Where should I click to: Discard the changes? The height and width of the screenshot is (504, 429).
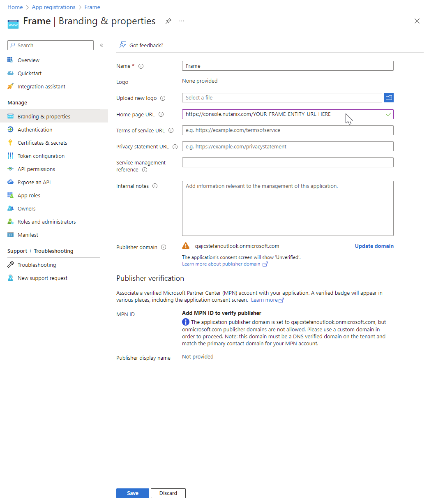pyautogui.click(x=168, y=493)
